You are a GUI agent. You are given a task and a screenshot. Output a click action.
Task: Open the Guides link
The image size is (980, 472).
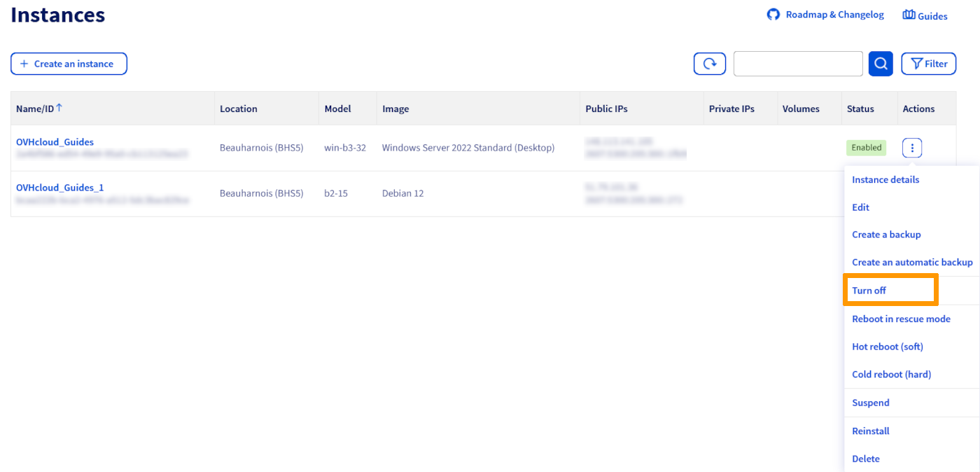tap(925, 15)
